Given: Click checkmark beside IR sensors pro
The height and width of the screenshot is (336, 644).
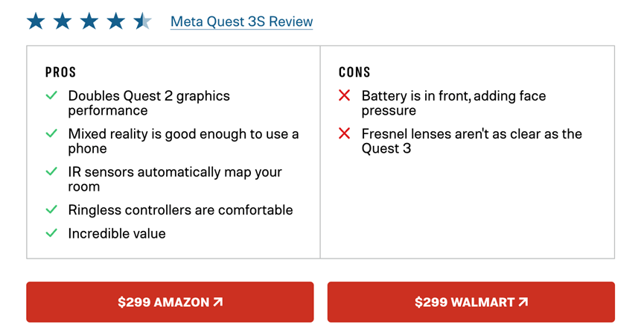Looking at the screenshot, I should tap(51, 171).
